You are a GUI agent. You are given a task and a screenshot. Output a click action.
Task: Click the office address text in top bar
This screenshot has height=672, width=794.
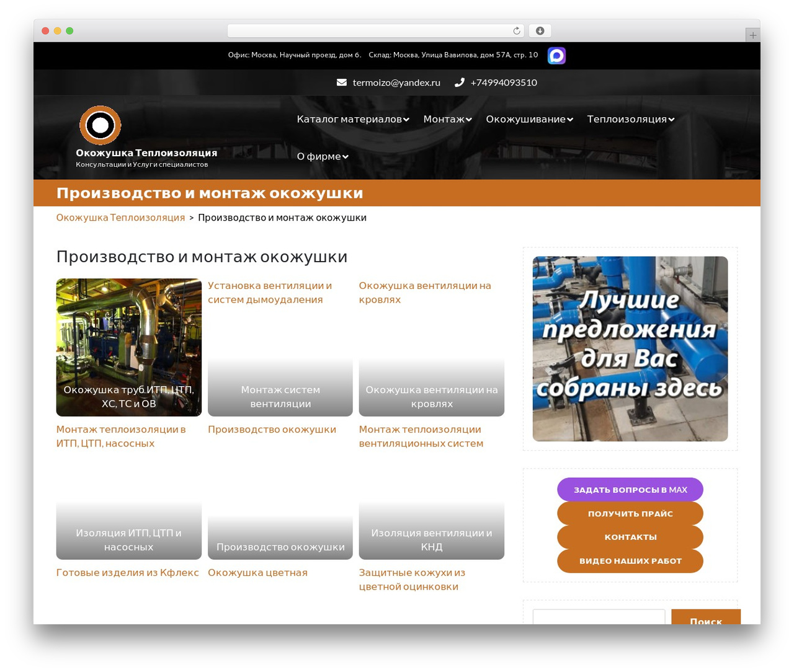pyautogui.click(x=295, y=55)
